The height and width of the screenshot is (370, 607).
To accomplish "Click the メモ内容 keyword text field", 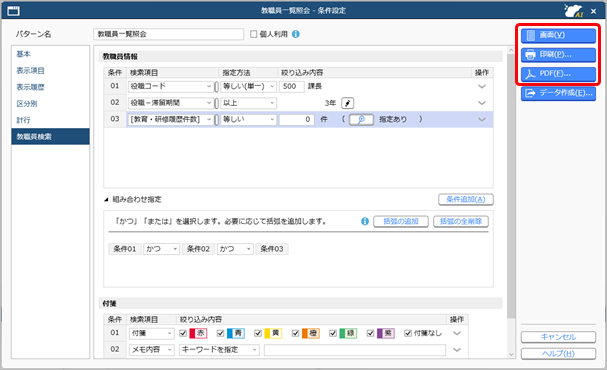I will (x=355, y=350).
